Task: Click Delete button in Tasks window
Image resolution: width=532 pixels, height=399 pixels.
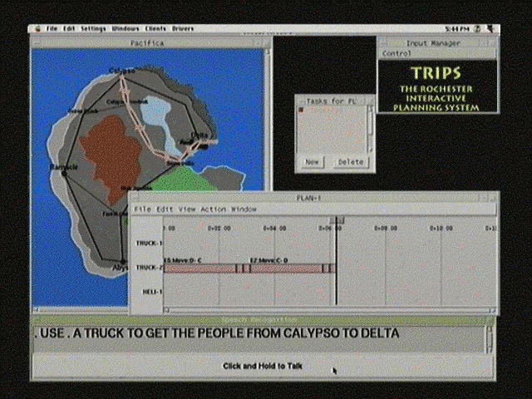Action: (351, 162)
